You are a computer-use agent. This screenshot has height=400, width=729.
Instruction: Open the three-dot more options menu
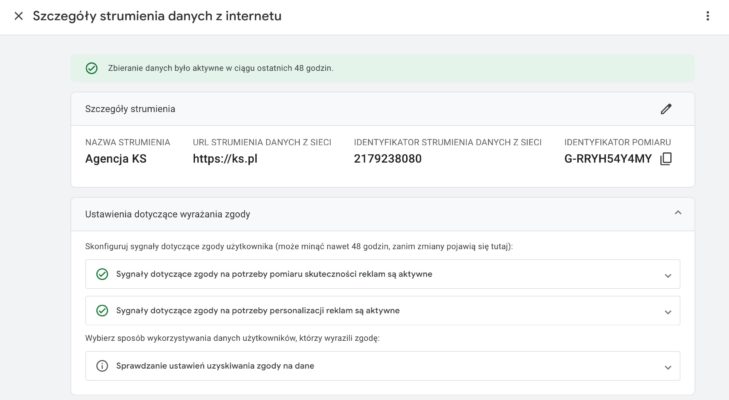point(708,16)
